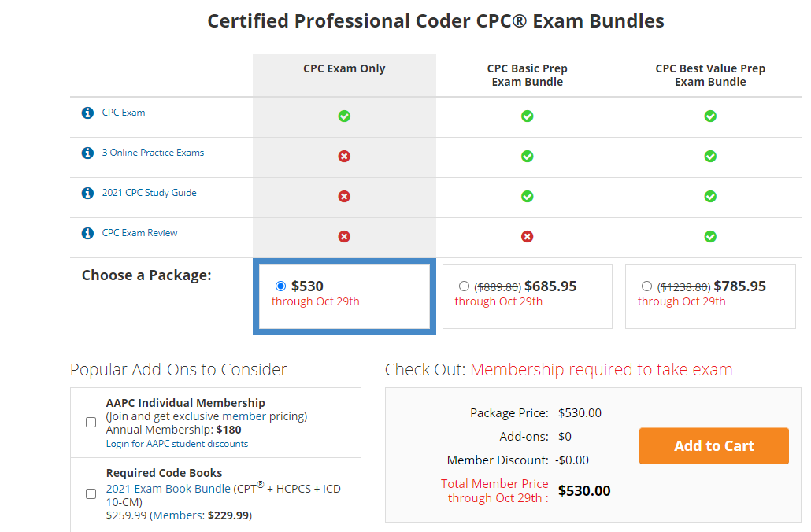This screenshot has height=532, width=811.
Task: Select the $530 CPC Exam Only package
Action: point(281,286)
